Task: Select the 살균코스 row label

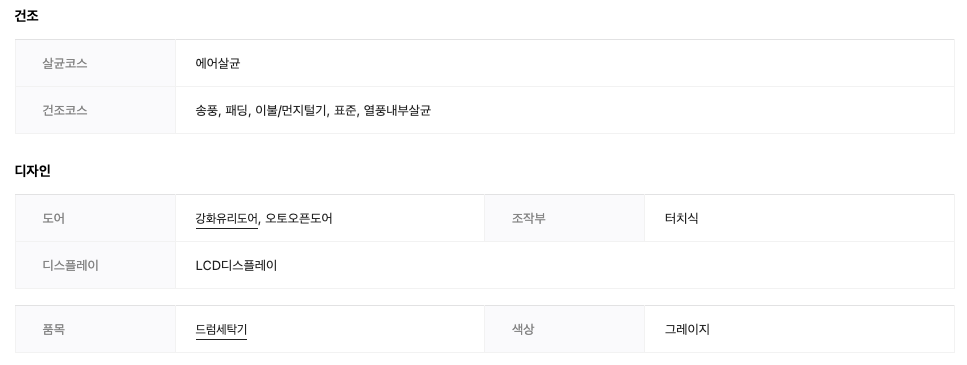Action: point(65,64)
